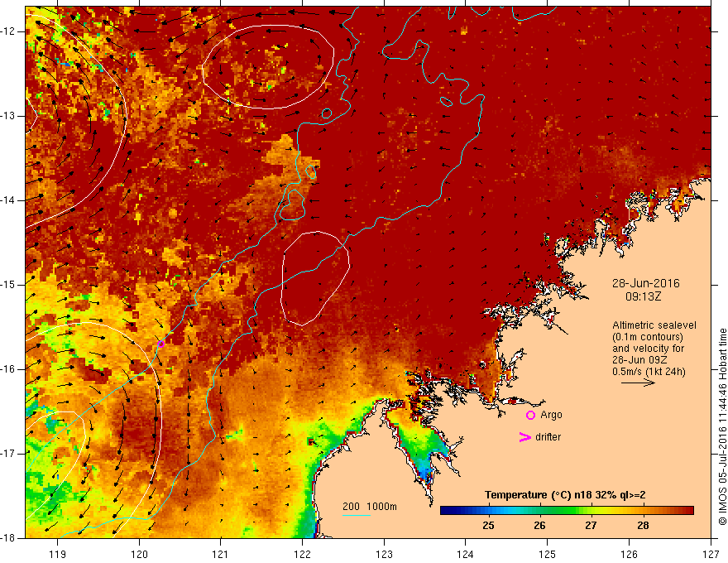Screen dimensions: 728x563
Task: Click the temperature color bar
Action: 567,511
